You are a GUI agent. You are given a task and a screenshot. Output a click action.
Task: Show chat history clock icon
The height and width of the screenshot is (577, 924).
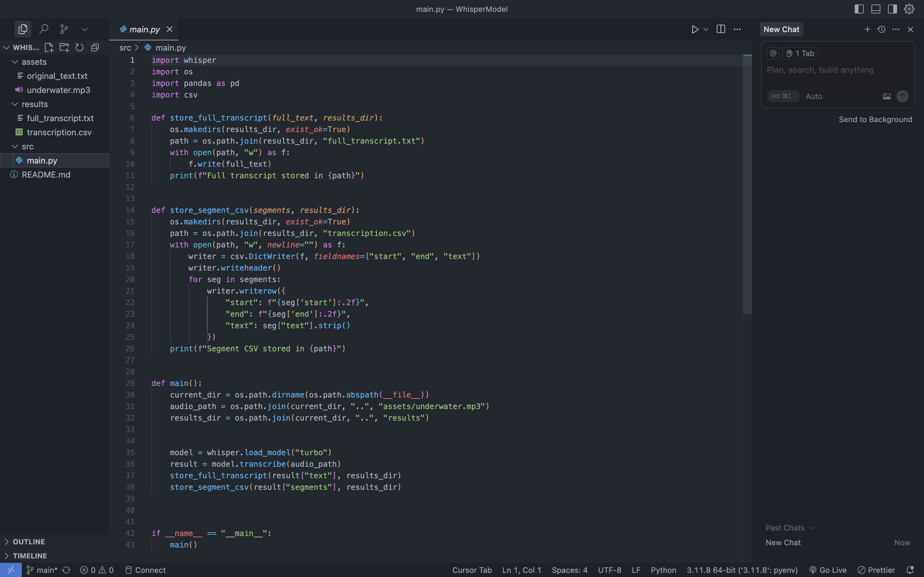881,29
